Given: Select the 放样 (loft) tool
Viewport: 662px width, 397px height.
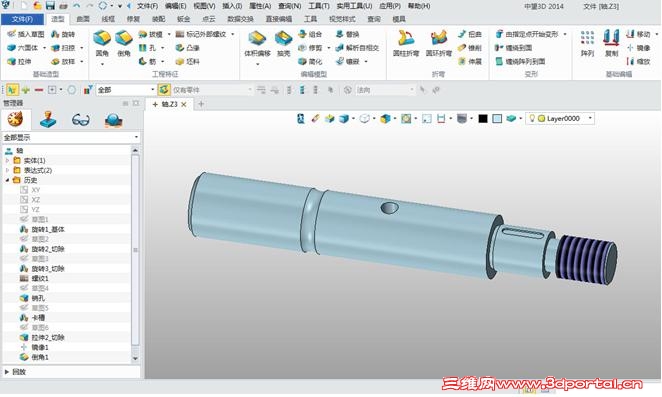Looking at the screenshot, I should tap(63, 62).
